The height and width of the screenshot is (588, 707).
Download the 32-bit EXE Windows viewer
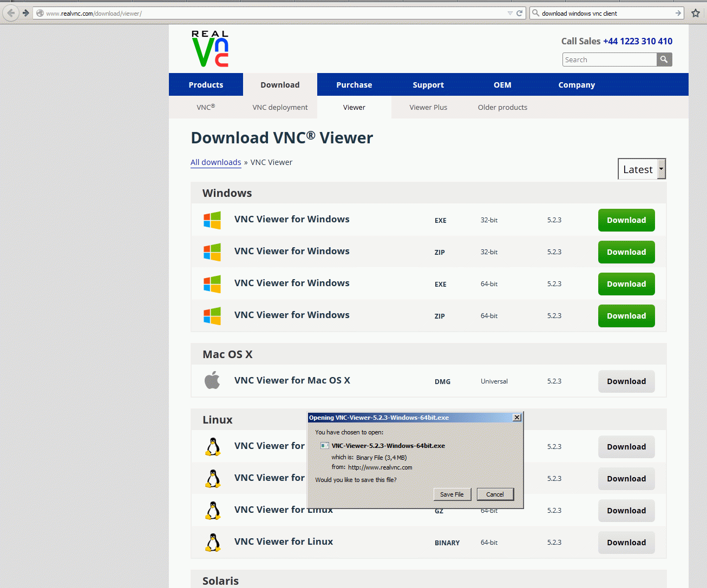coord(626,220)
